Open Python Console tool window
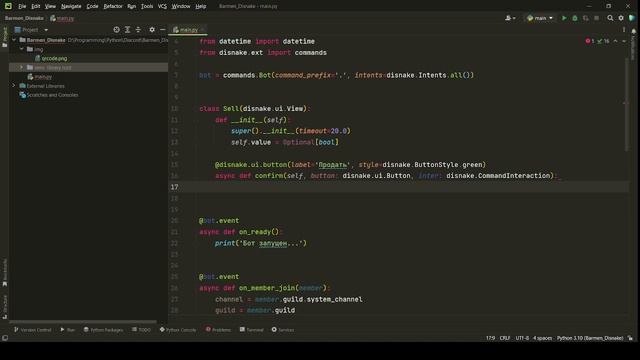The height and width of the screenshot is (360, 640). click(x=178, y=329)
